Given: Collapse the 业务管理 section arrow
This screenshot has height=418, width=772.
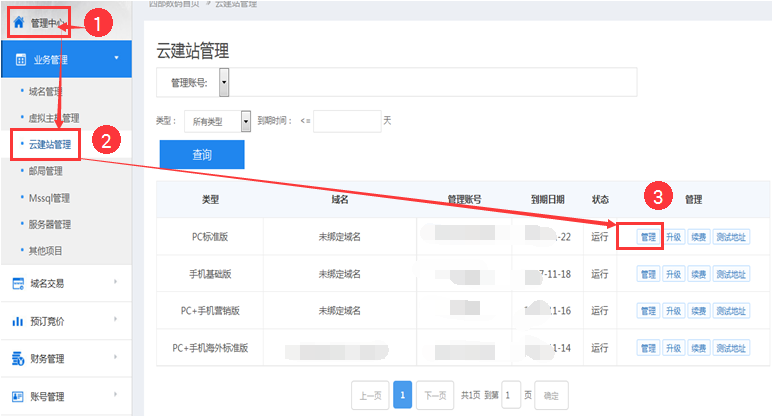Looking at the screenshot, I should coord(116,59).
